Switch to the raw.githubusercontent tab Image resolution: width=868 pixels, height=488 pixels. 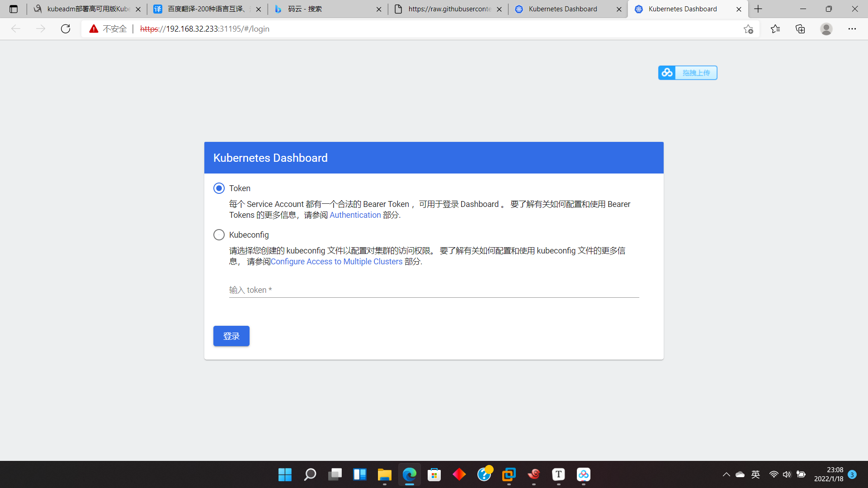pos(448,9)
